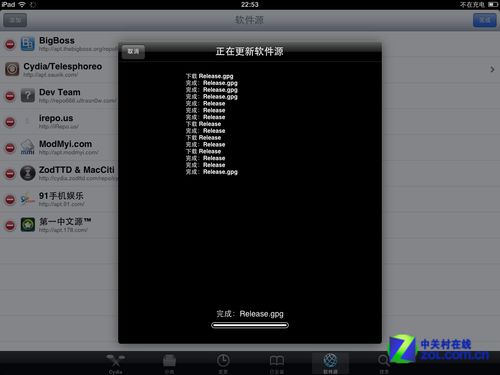Screen dimensions: 500x375
Task: Tap the status text above the progress bar
Action: click(250, 314)
